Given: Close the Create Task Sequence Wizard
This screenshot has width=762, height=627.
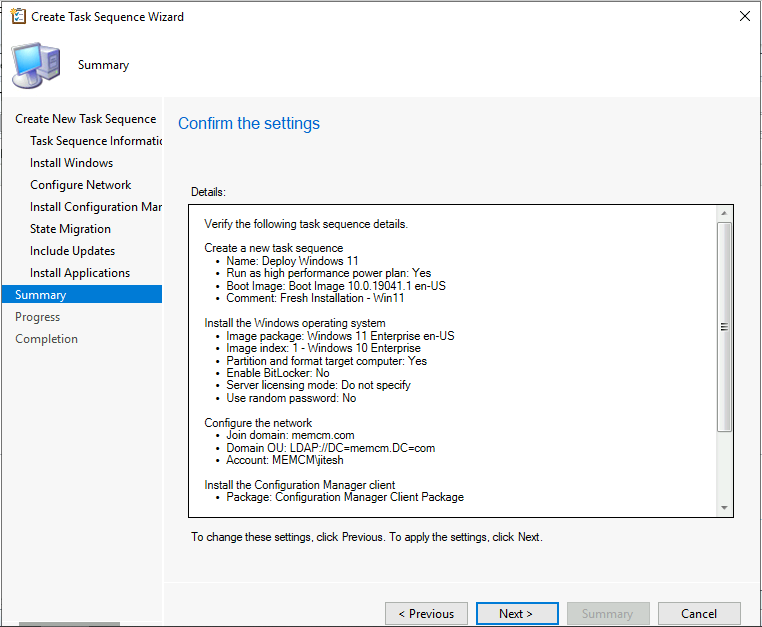Looking at the screenshot, I should coord(745,16).
